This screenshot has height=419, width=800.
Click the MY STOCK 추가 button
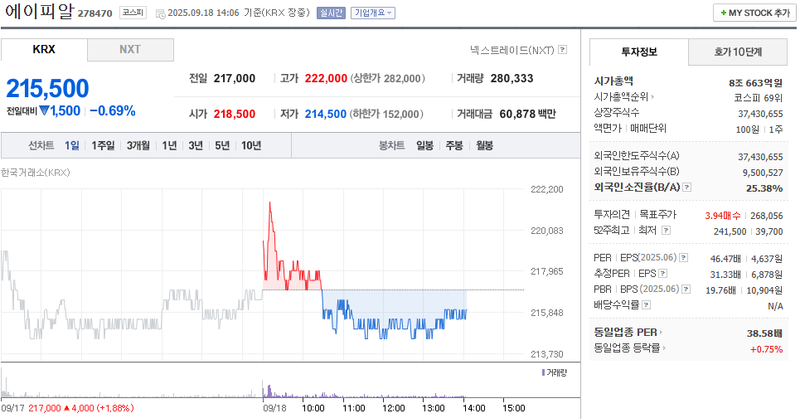click(755, 13)
